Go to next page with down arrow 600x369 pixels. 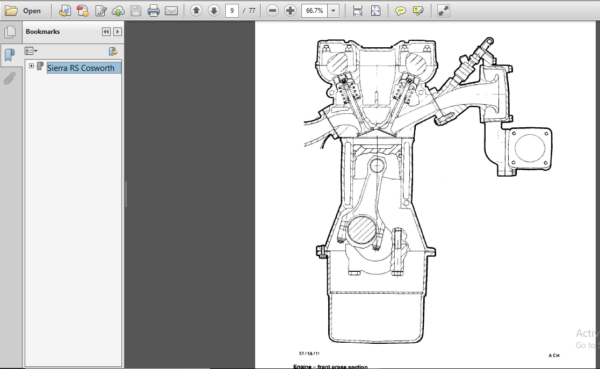[x=214, y=11]
